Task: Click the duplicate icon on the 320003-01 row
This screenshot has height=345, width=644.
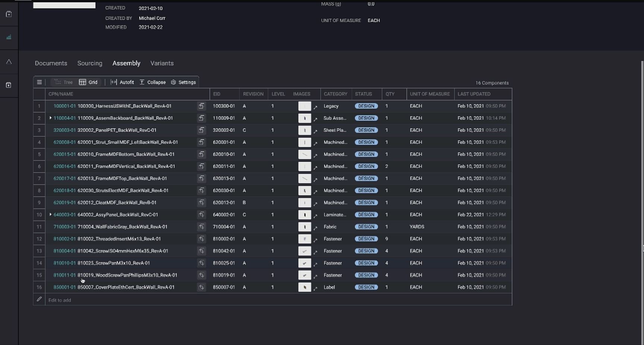Action: [201, 130]
